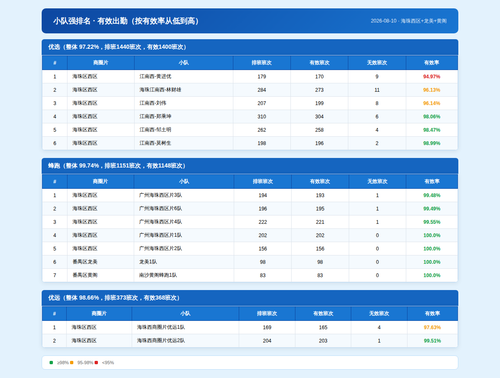Viewport: 500px width, 378px height.
Task: Click the effective-shifts value 165
Action: coord(323,327)
